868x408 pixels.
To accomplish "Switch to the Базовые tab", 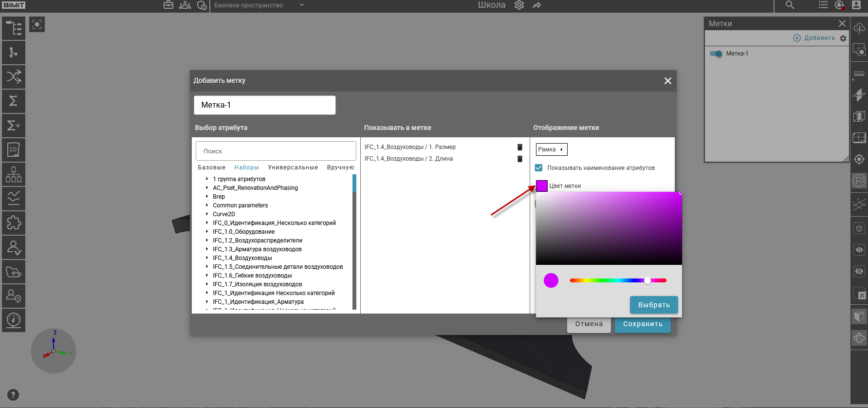I will [x=211, y=167].
